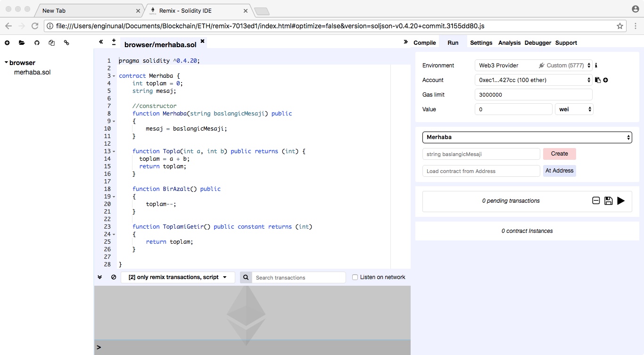Open the Support tab
Image resolution: width=644 pixels, height=355 pixels.
pos(566,42)
